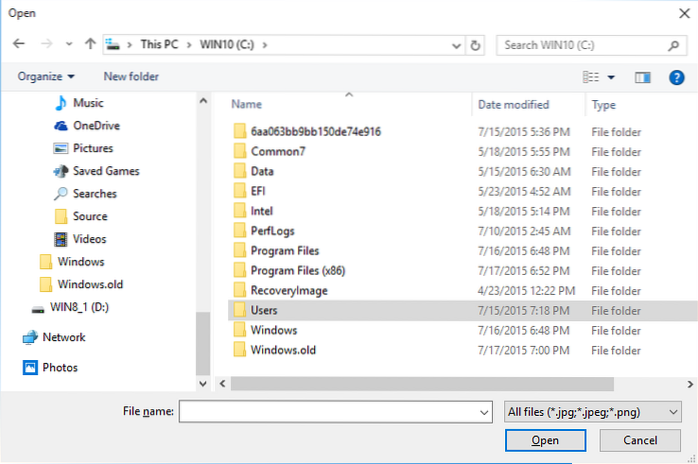Create a New folder
The height and width of the screenshot is (464, 698).
click(x=131, y=77)
